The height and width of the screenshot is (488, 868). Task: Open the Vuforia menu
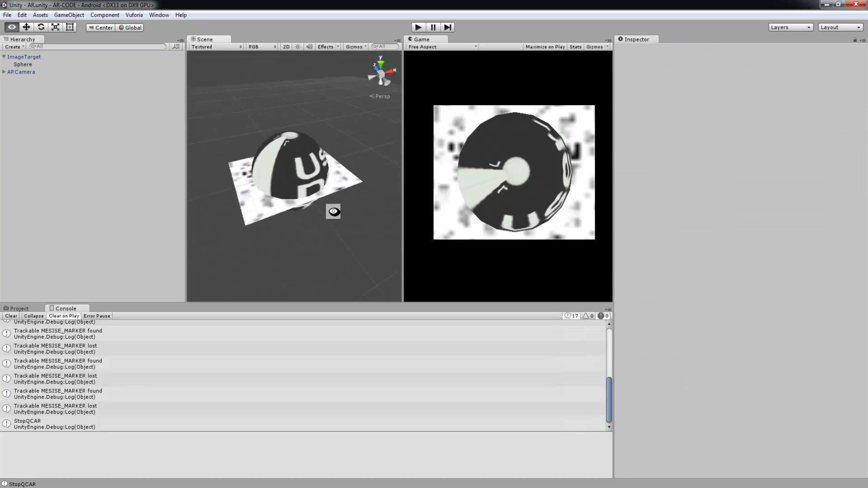tap(134, 15)
